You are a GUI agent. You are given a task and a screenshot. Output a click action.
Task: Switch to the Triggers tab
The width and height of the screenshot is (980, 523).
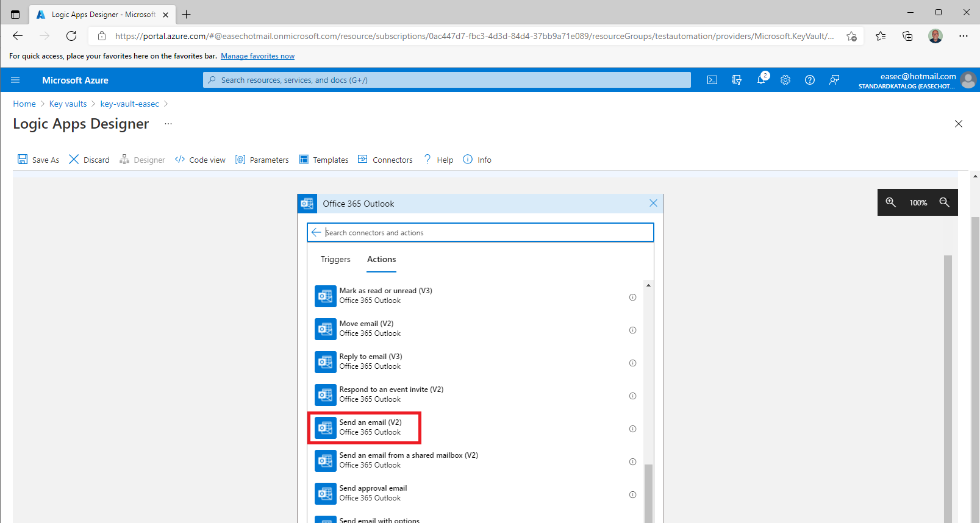[x=335, y=259]
